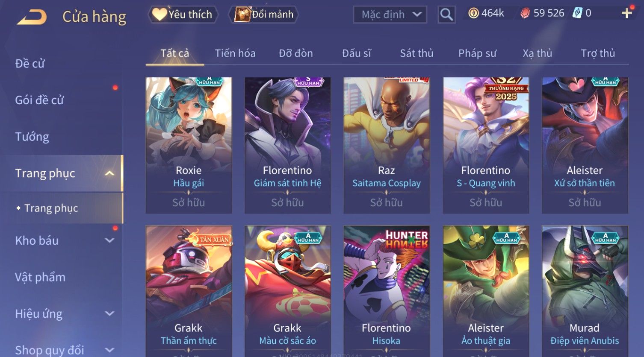Select the Tiến hóa tab

235,53
